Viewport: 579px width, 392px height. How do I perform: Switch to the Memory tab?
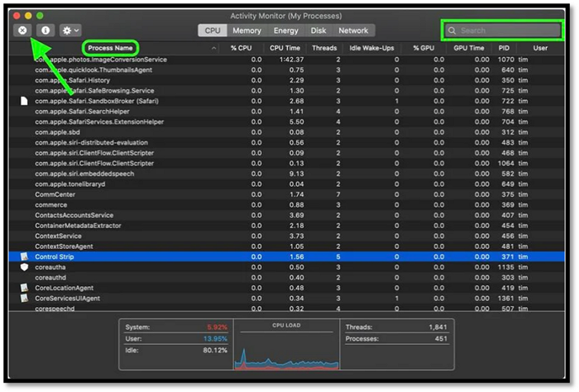click(246, 31)
